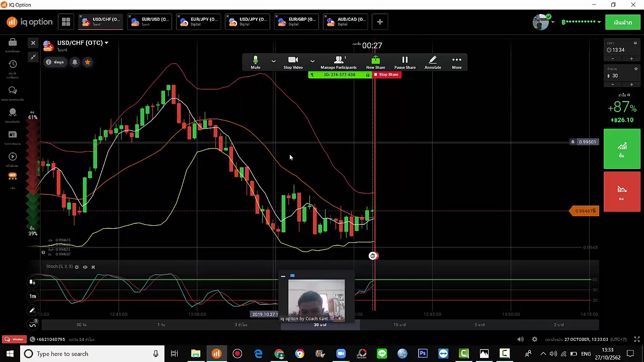
Task: Remove the Stoch indicator with X
Action: (93, 267)
